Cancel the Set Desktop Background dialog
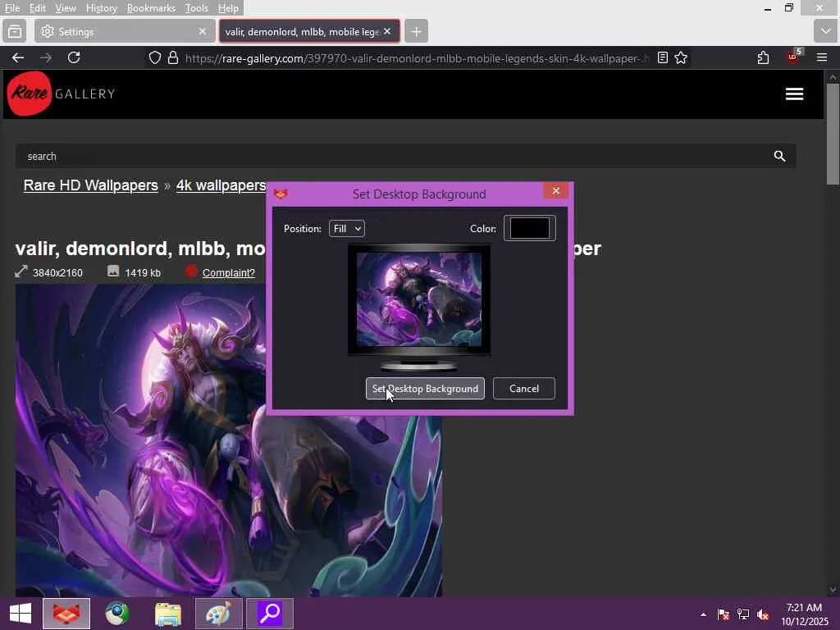 524,389
